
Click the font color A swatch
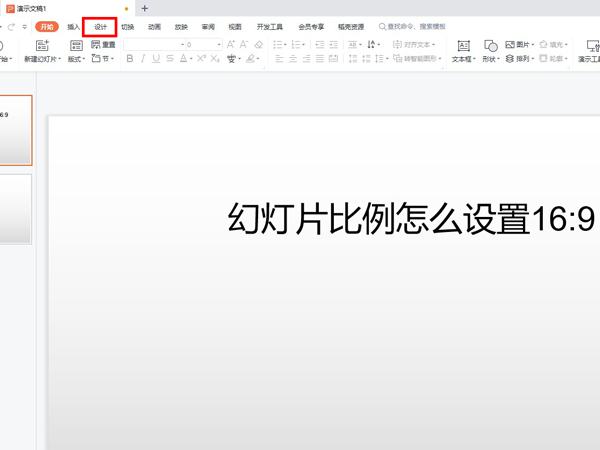tap(185, 59)
